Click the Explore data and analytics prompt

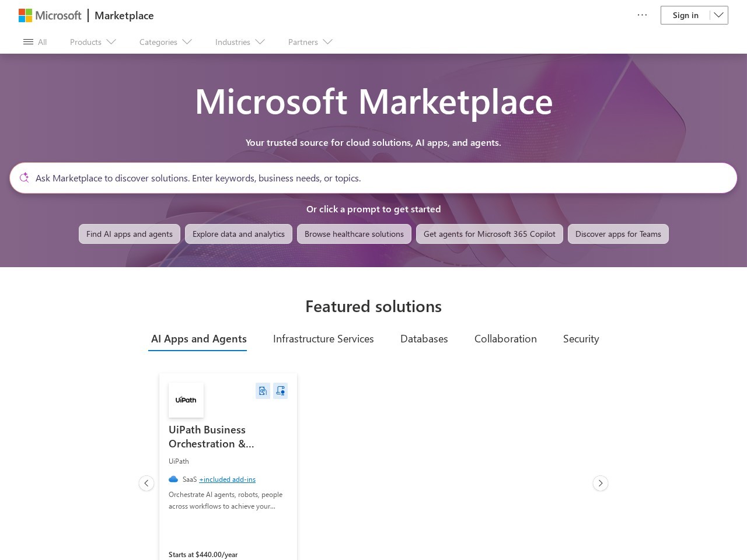click(239, 234)
